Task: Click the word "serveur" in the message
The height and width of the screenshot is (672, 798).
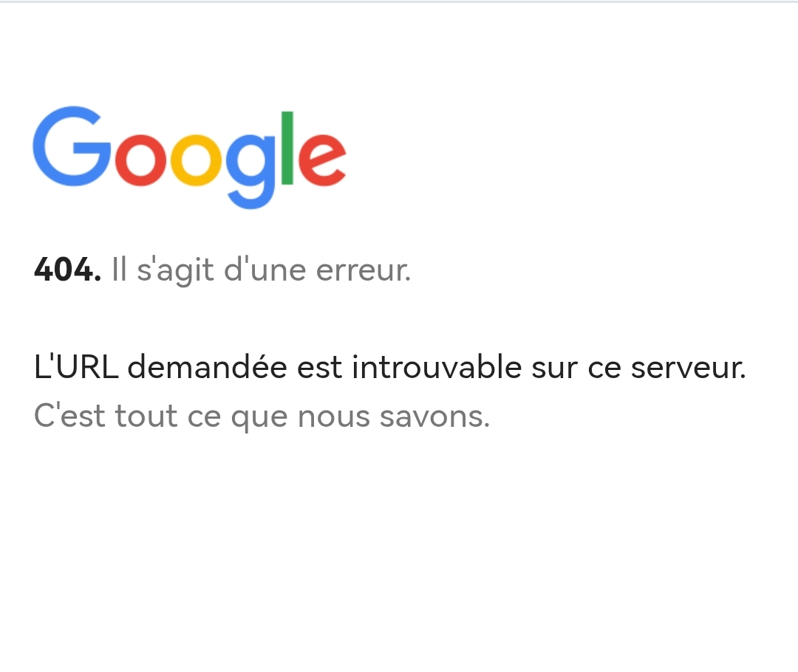Action: [687, 367]
